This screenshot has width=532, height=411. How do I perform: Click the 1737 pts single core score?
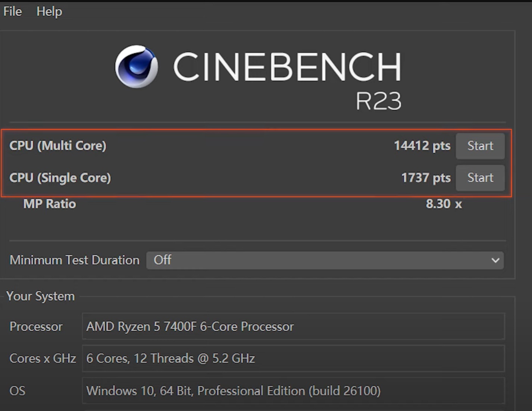point(426,178)
